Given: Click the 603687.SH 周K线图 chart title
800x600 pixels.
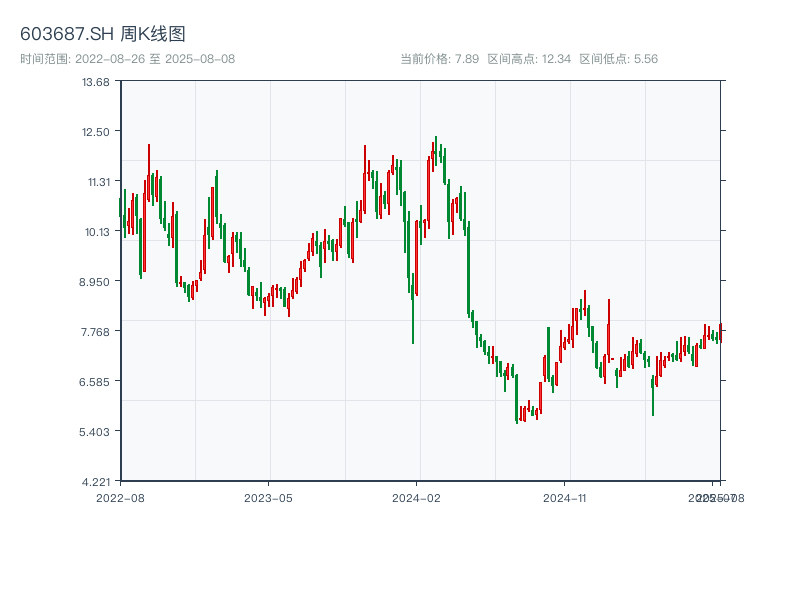Looking at the screenshot, I should point(103,34).
